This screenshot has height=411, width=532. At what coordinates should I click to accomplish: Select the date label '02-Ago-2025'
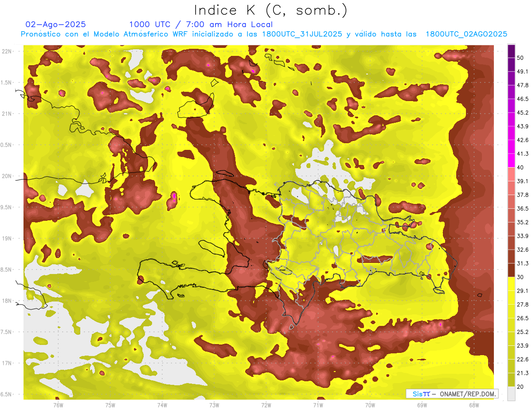tap(56, 24)
